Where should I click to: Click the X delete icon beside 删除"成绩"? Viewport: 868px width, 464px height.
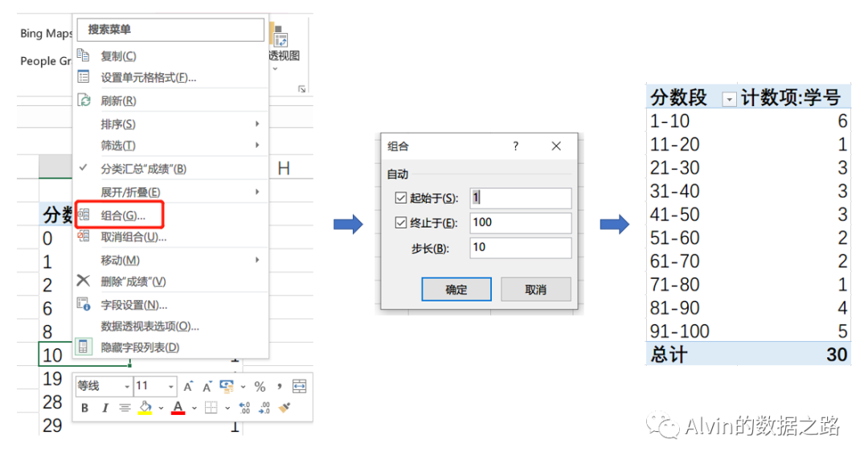[x=83, y=281]
